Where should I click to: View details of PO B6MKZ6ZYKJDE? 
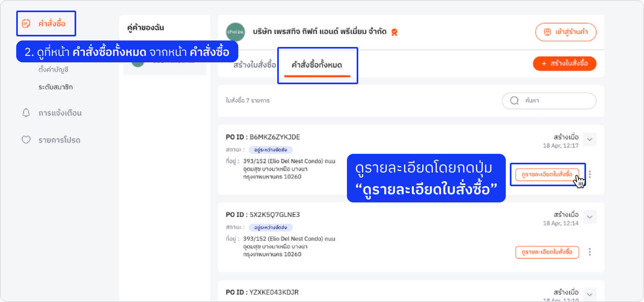(547, 174)
